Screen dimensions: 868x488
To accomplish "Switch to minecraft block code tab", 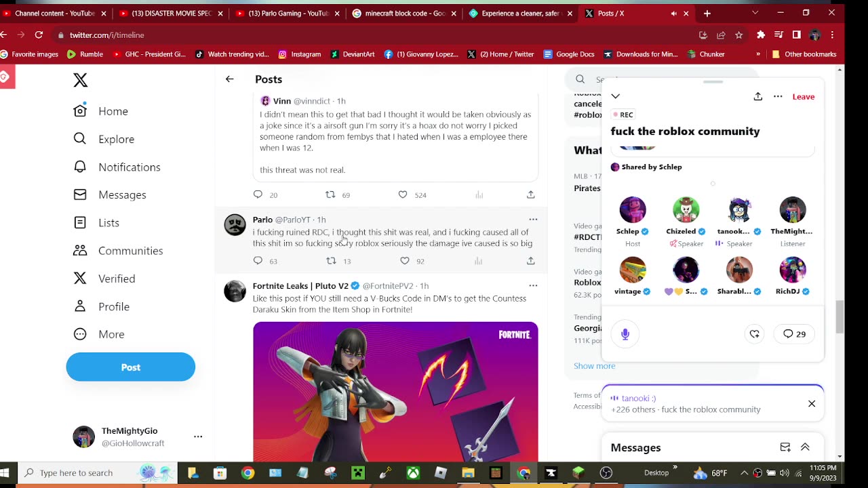I will point(405,13).
